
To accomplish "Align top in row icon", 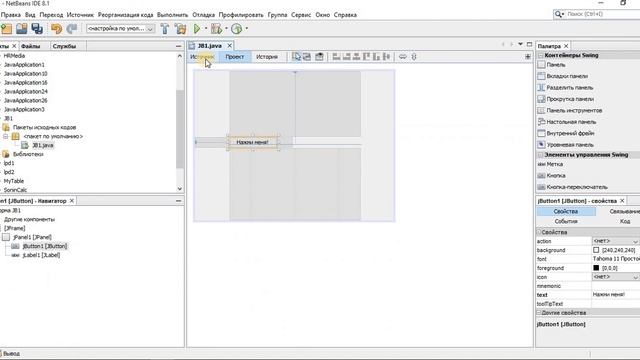I will [x=367, y=57].
